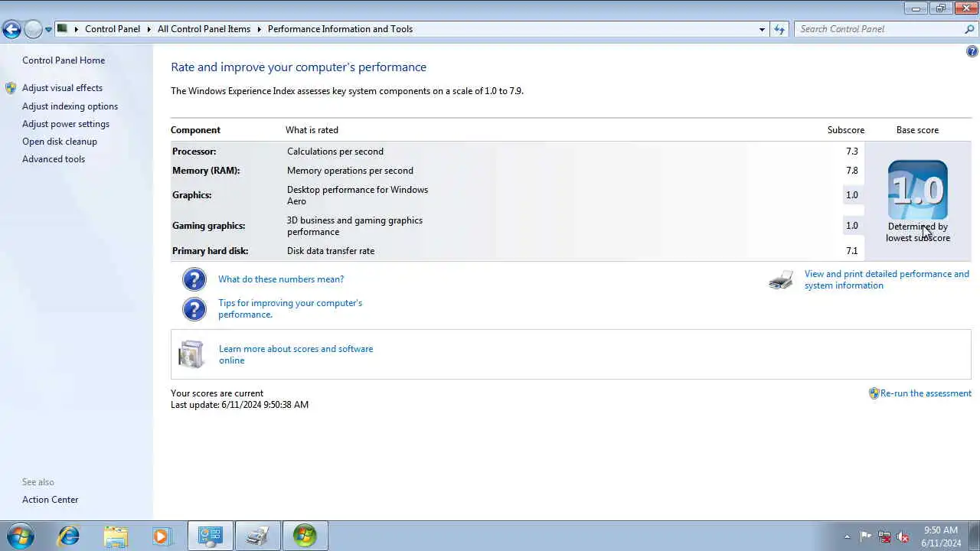Image resolution: width=980 pixels, height=551 pixels.
Task: Click the Control Panel icon in the address bar
Action: click(63, 29)
